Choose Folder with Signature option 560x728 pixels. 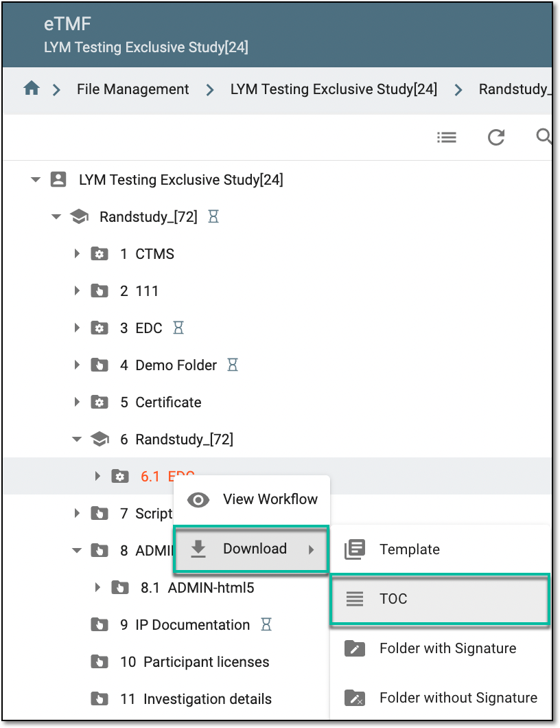[x=441, y=648]
